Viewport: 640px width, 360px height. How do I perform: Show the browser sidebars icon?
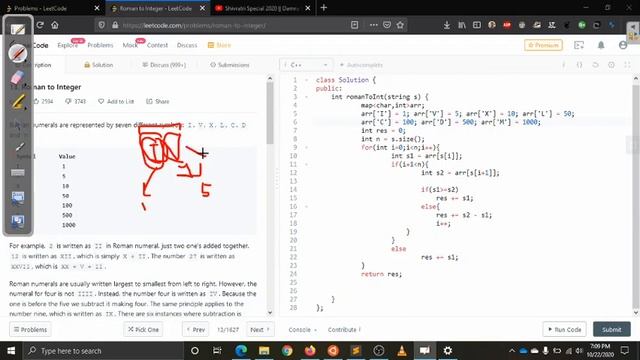(477, 25)
